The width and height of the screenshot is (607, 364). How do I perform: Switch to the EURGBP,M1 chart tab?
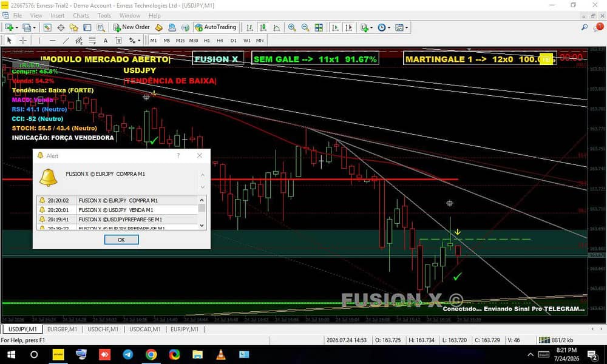(62, 329)
